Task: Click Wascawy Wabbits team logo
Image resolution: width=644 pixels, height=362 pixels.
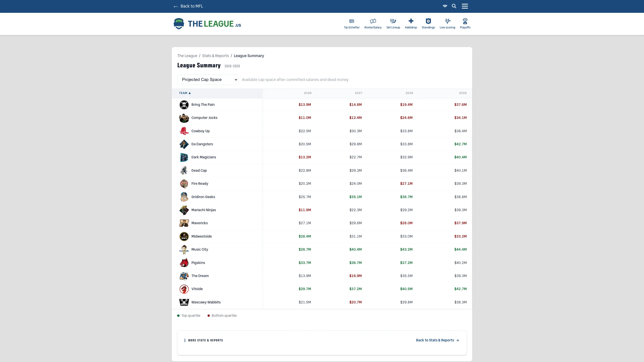Action: (184, 302)
